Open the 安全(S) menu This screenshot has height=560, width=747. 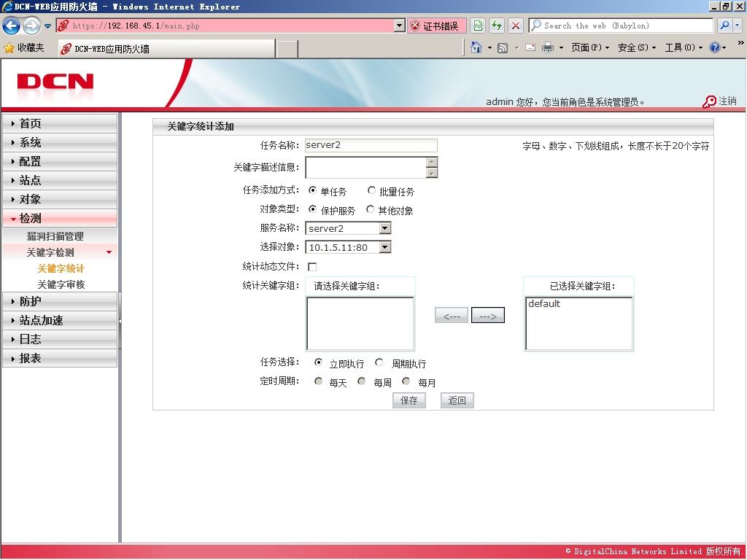(x=636, y=47)
